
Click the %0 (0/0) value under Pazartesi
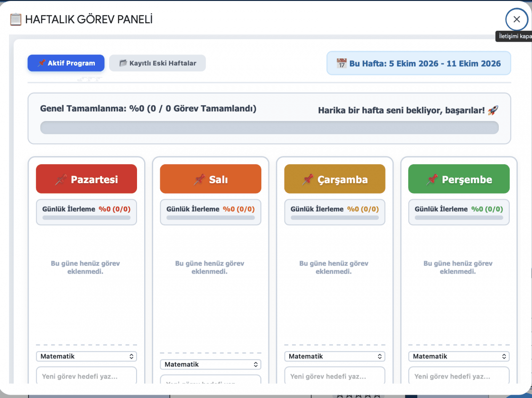(115, 209)
